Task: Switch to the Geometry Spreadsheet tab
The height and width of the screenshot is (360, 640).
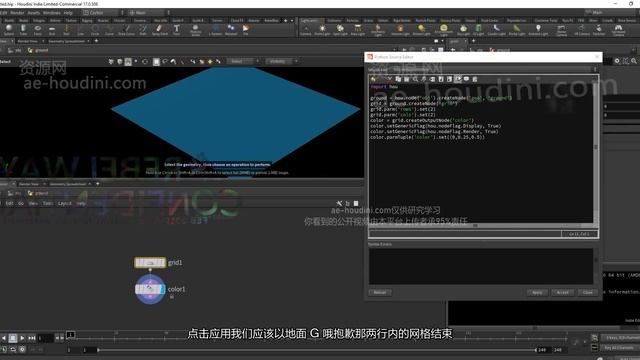Action: [67, 41]
